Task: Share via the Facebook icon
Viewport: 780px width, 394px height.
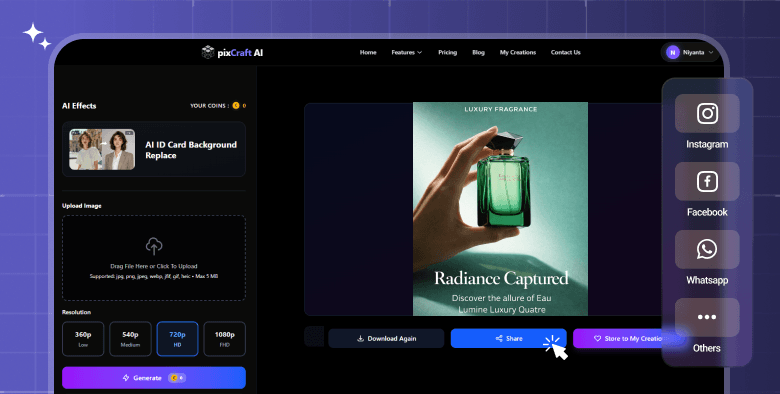Action: point(707,182)
